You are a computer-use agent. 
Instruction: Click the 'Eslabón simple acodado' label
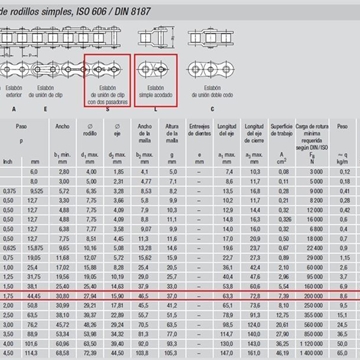[156, 92]
